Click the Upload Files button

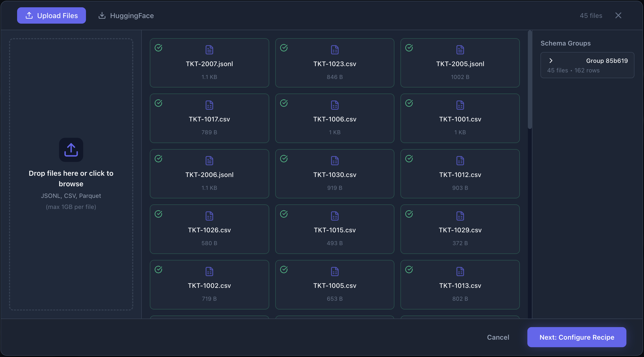click(x=51, y=15)
